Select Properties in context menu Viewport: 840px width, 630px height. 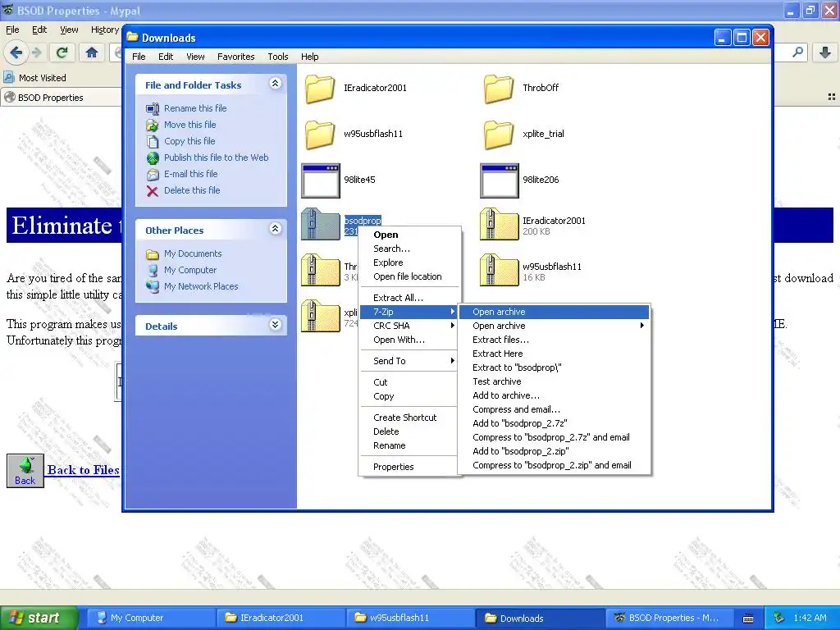[x=410, y=467]
